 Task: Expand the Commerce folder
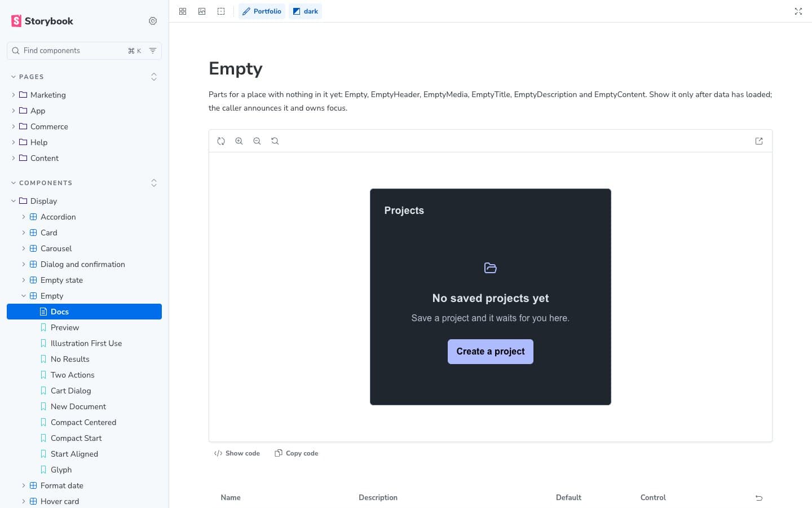[x=84, y=126]
